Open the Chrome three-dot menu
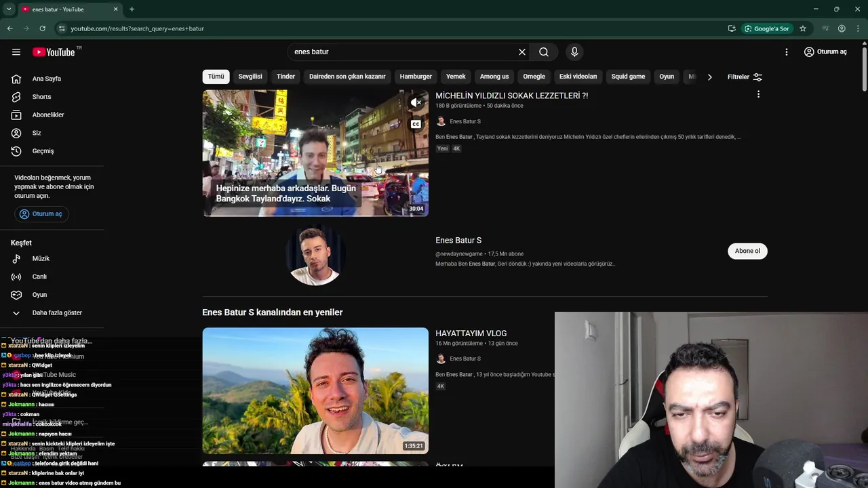Screen dimensions: 868x488 858,28
